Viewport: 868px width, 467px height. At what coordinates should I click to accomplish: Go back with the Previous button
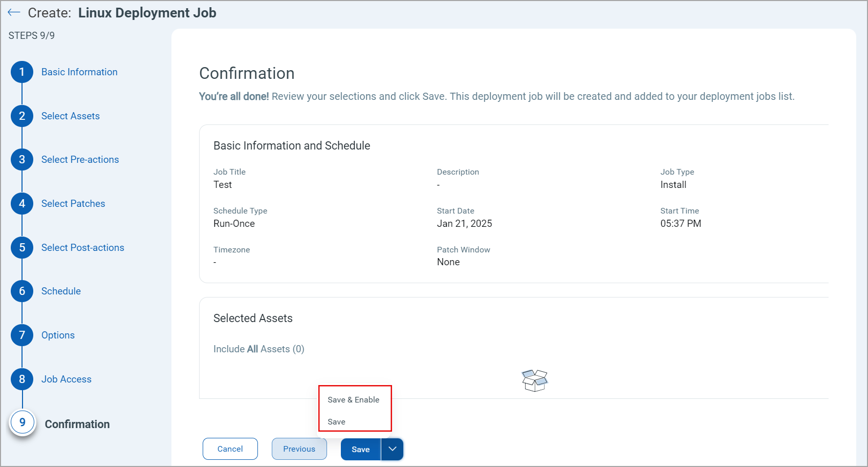click(299, 449)
